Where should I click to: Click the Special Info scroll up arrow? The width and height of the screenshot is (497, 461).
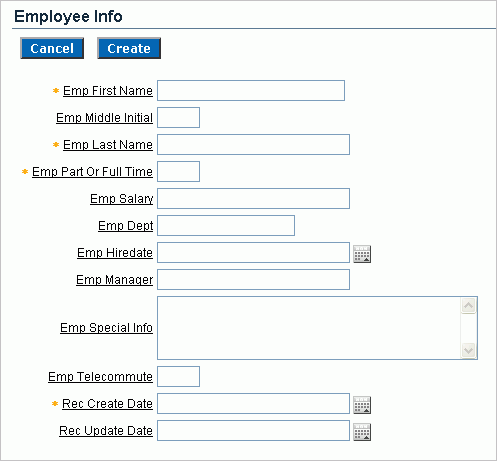click(468, 305)
